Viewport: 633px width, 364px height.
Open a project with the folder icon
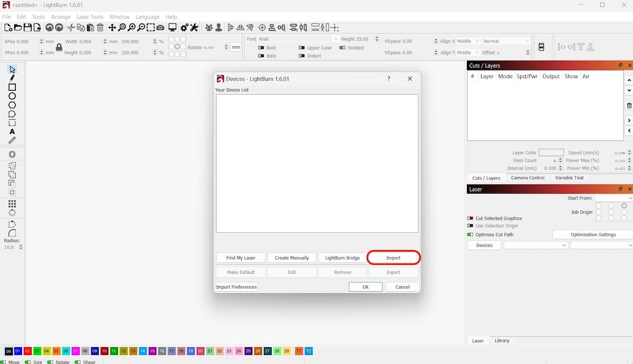pyautogui.click(x=18, y=27)
